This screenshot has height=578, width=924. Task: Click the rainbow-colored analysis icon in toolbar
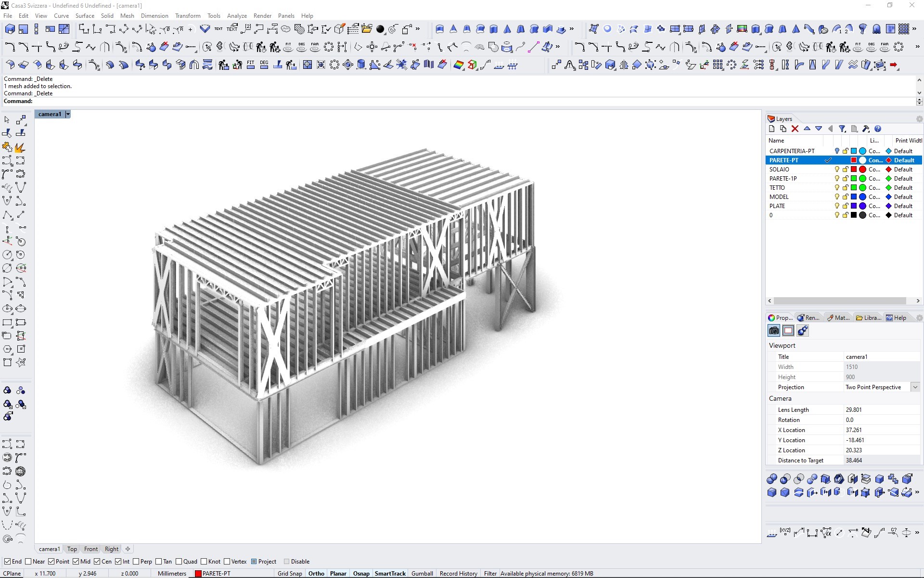click(459, 65)
